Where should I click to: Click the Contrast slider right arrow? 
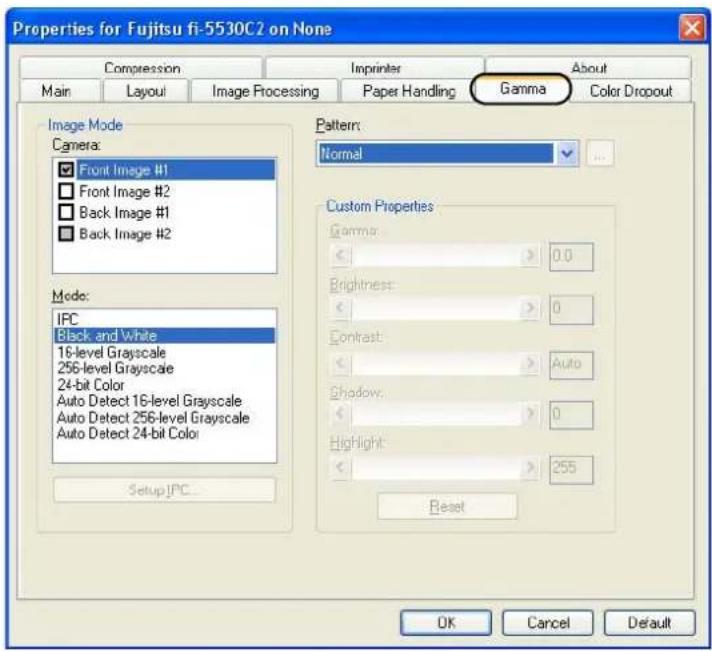[x=529, y=364]
